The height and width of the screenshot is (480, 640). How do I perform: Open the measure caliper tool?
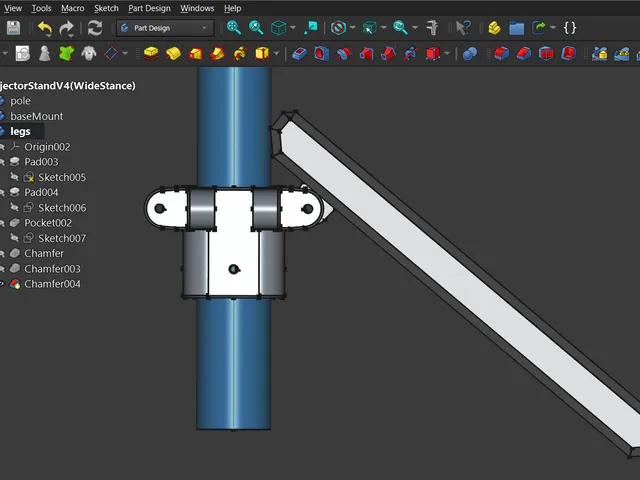pos(432,28)
